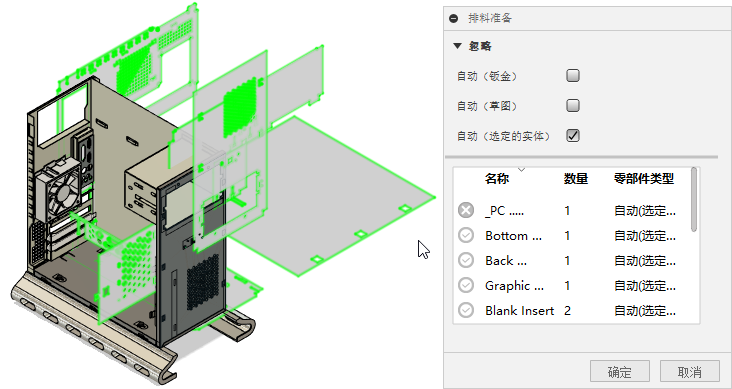
Task: Sort the list by 名称 column header
Action: (x=497, y=179)
